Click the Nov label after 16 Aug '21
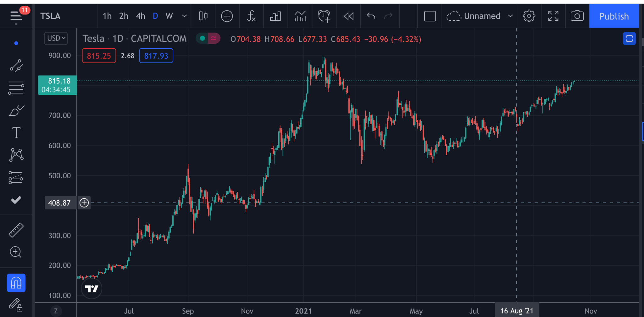This screenshot has height=317, width=644. tap(591, 311)
